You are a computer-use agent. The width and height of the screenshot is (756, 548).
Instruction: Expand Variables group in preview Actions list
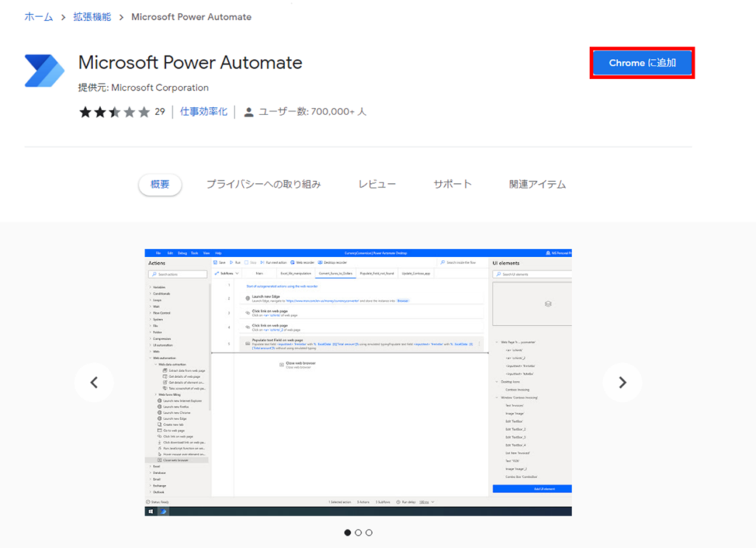[151, 287]
